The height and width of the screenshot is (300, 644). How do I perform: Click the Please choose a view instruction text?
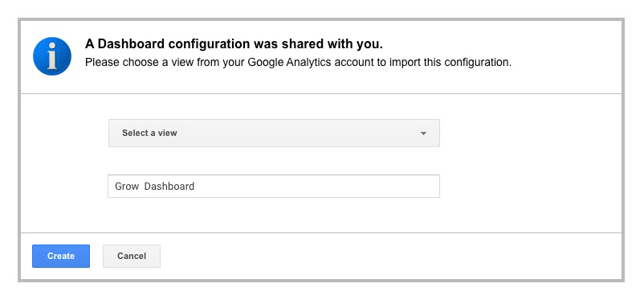tap(298, 63)
